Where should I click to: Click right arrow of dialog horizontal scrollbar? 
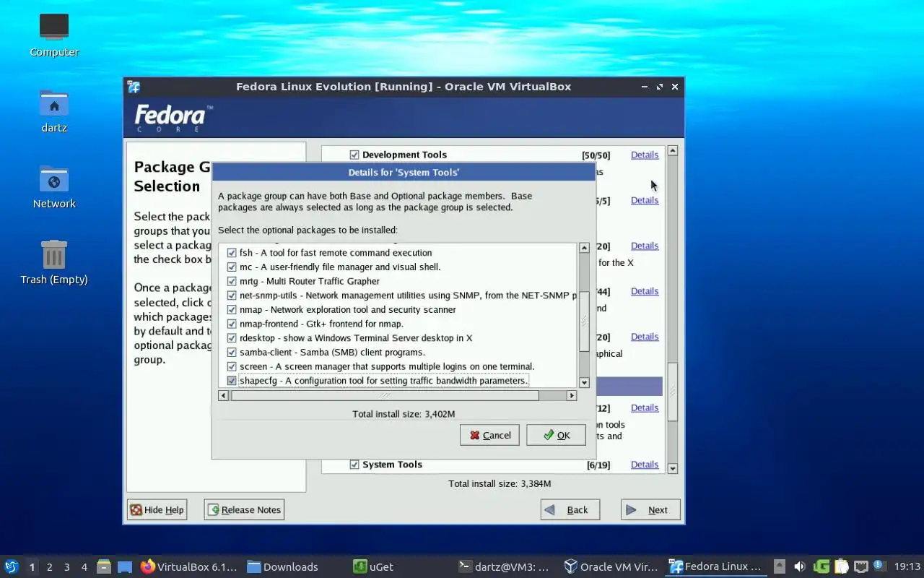(x=572, y=395)
